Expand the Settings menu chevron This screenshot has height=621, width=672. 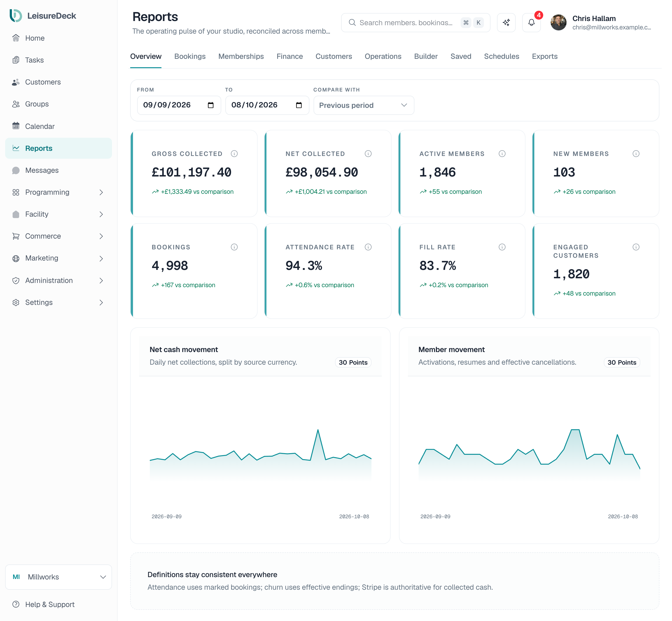click(101, 302)
